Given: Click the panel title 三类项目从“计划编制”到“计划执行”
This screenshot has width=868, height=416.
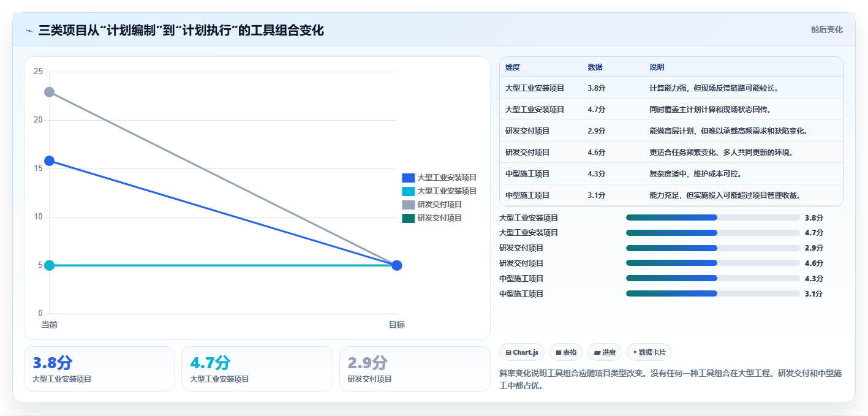Looking at the screenshot, I should point(181,30).
